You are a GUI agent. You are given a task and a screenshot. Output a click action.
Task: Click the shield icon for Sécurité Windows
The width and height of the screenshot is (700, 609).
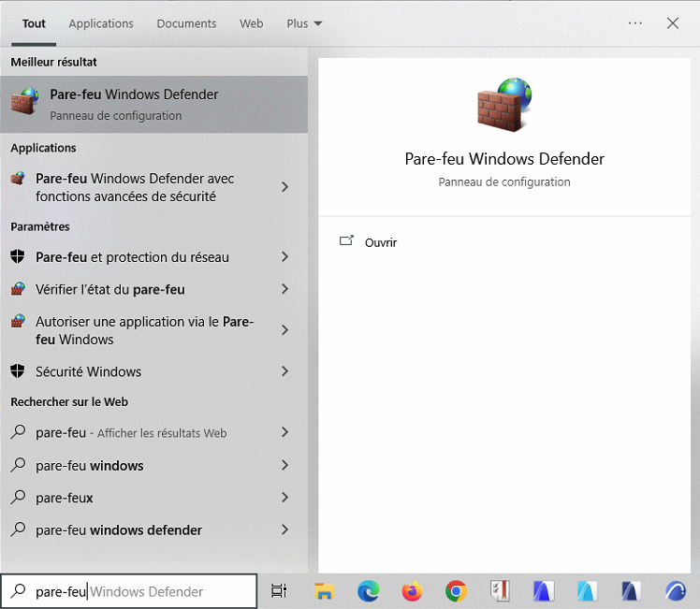[18, 371]
